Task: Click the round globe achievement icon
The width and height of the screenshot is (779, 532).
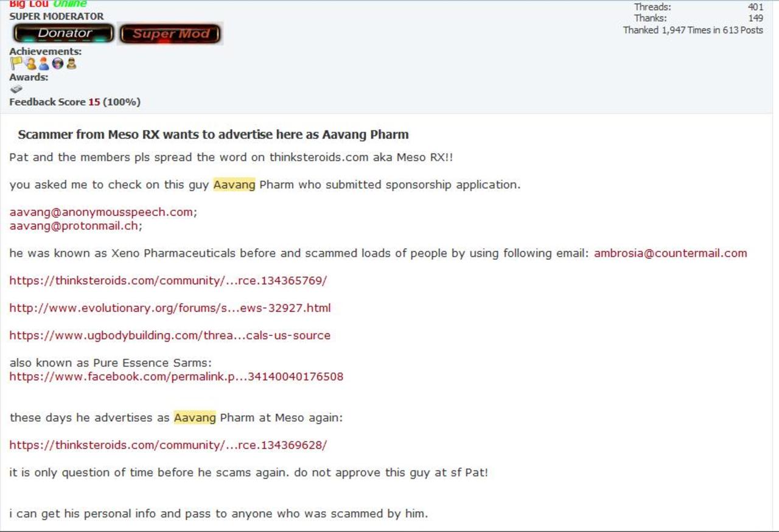Action: [x=58, y=63]
